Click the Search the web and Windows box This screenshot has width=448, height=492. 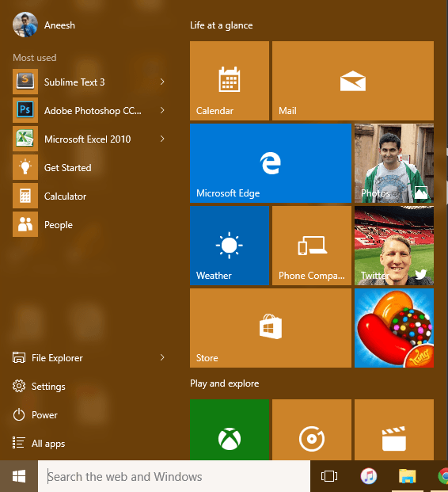click(174, 476)
